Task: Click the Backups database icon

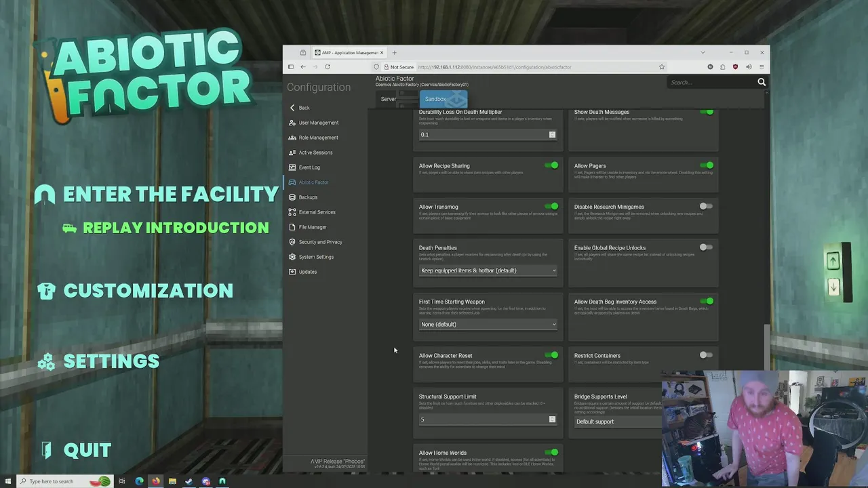Action: (292, 197)
